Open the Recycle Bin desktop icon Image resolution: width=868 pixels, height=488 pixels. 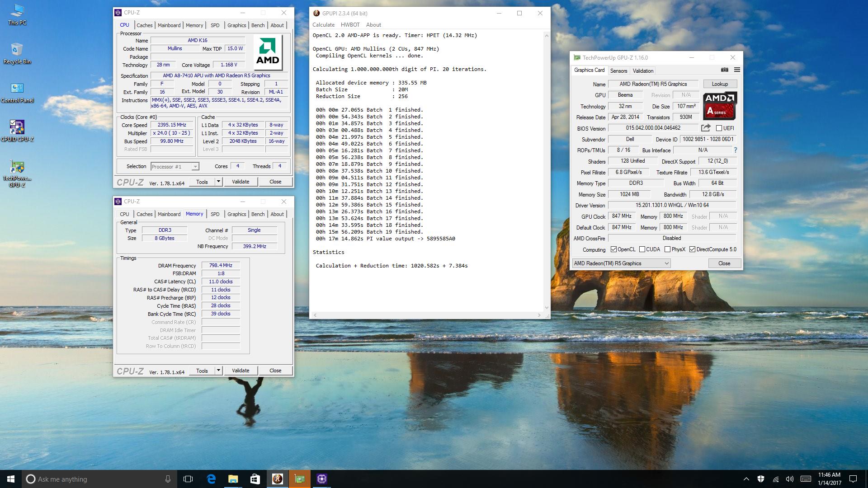tap(17, 53)
